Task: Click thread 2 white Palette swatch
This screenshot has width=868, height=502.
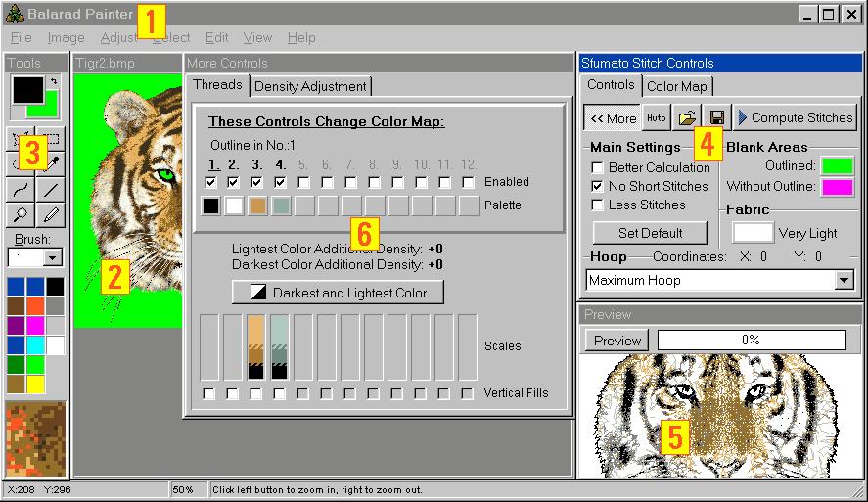Action: coord(234,205)
